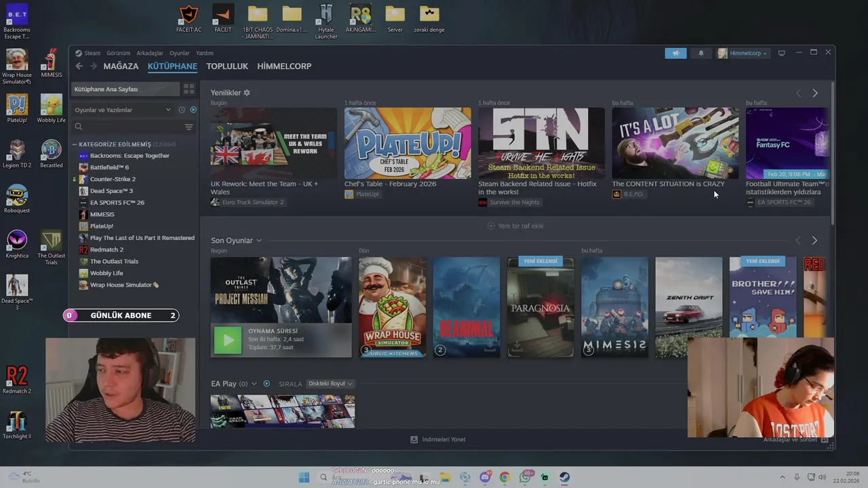This screenshot has width=868, height=488.
Task: Click the download manager icon beside İndirmeleri Yönet
Action: (x=414, y=439)
